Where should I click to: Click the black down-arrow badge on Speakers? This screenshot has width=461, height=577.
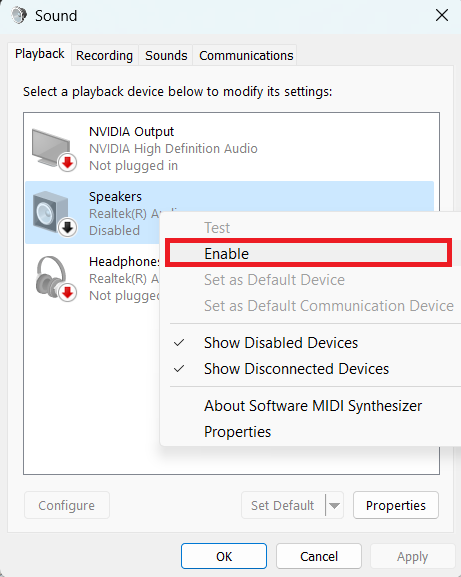click(68, 227)
